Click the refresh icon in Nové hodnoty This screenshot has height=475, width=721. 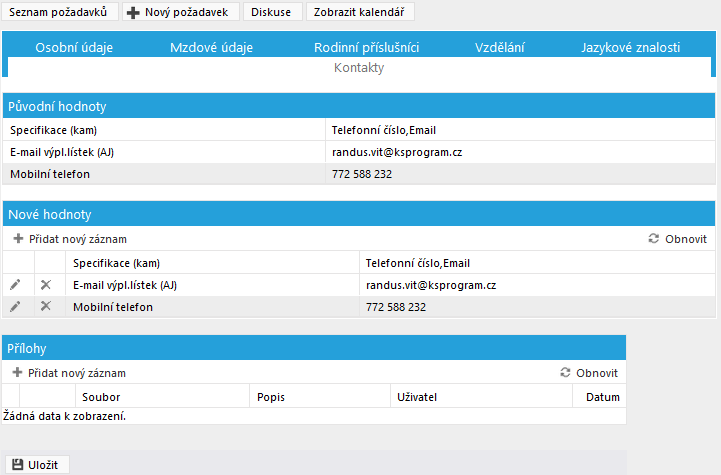tap(653, 239)
